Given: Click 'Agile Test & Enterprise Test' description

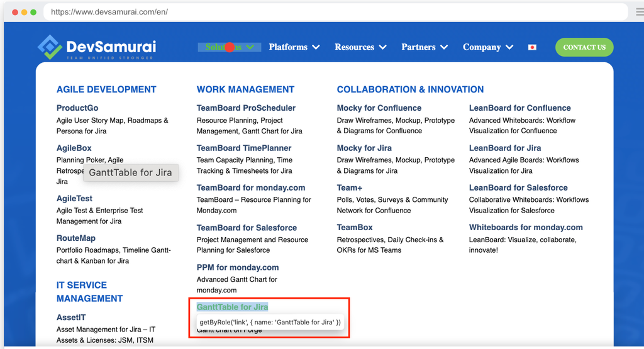Looking at the screenshot, I should tap(100, 216).
